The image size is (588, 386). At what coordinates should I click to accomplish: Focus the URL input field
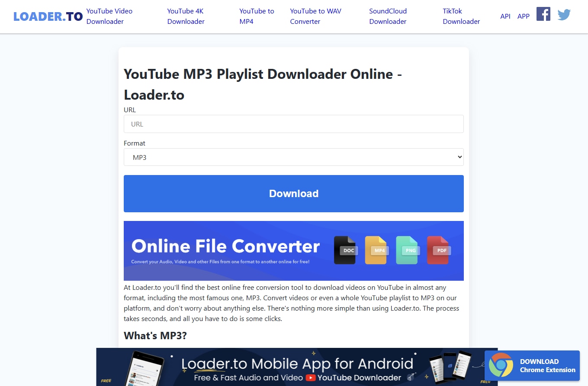293,124
